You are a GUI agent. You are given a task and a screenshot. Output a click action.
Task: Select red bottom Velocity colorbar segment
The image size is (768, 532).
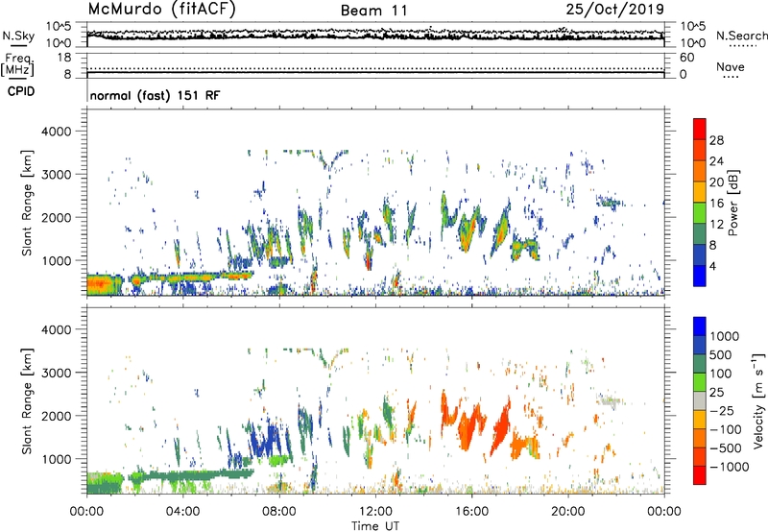700,475
